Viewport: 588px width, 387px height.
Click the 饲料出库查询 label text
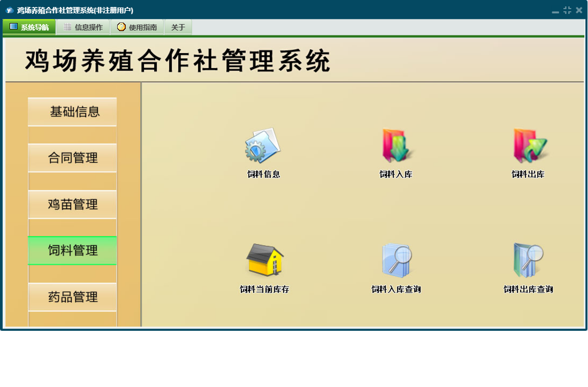coord(528,289)
